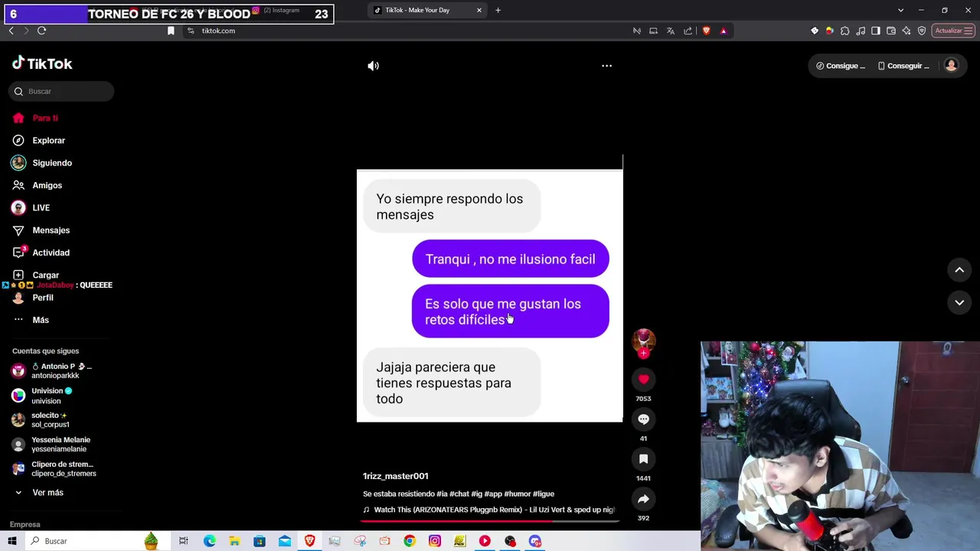This screenshot has height=551, width=980.
Task: Open the Brave Wallet icon
Action: 891,31
